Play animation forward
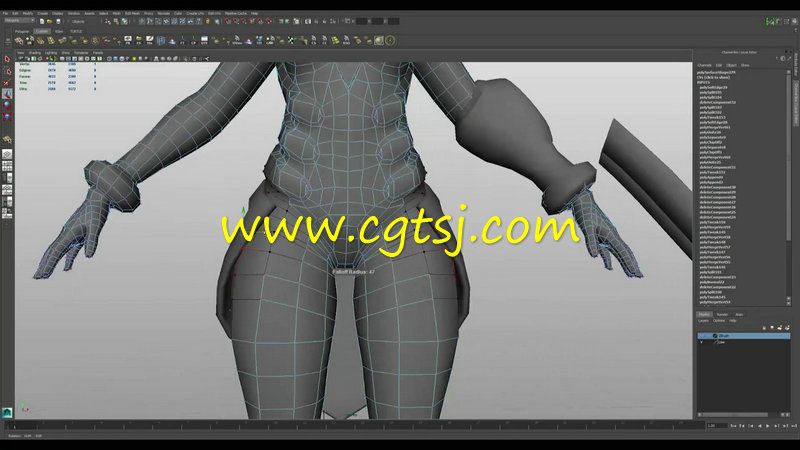Screen dimensions: 800x450 768,426
